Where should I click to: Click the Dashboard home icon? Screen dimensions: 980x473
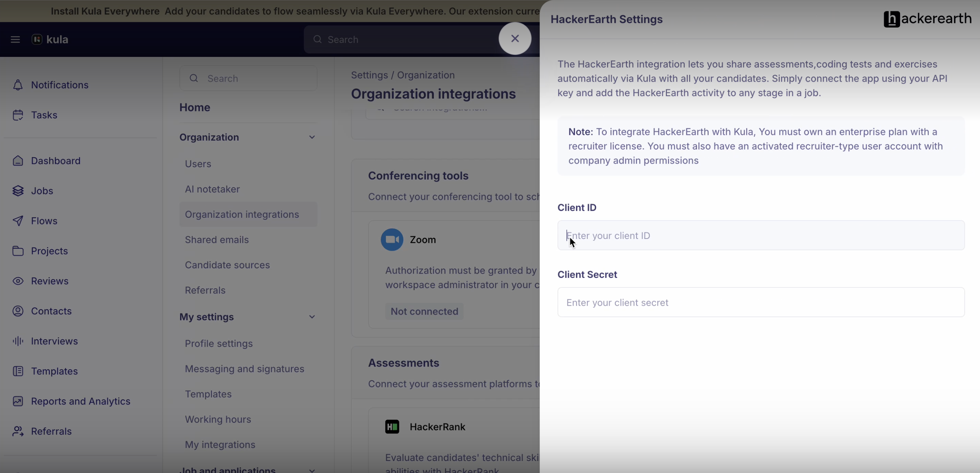click(18, 160)
